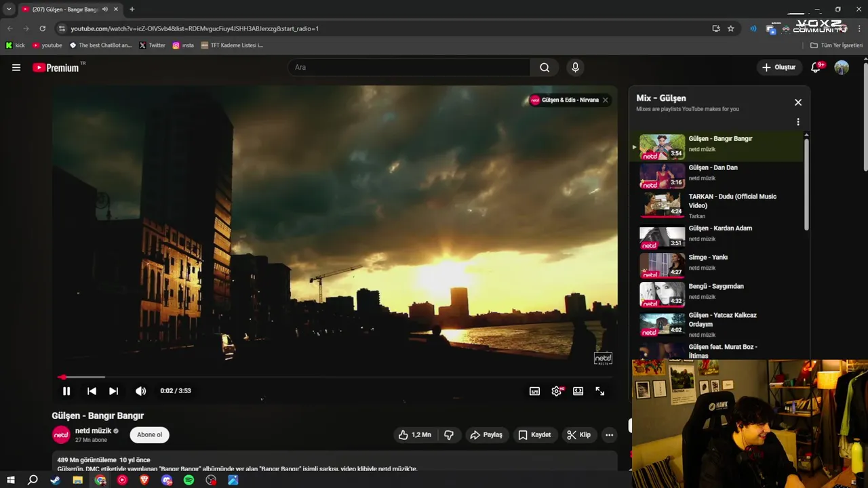This screenshot has height=488, width=868.
Task: Switch to theater mode
Action: pyautogui.click(x=578, y=391)
